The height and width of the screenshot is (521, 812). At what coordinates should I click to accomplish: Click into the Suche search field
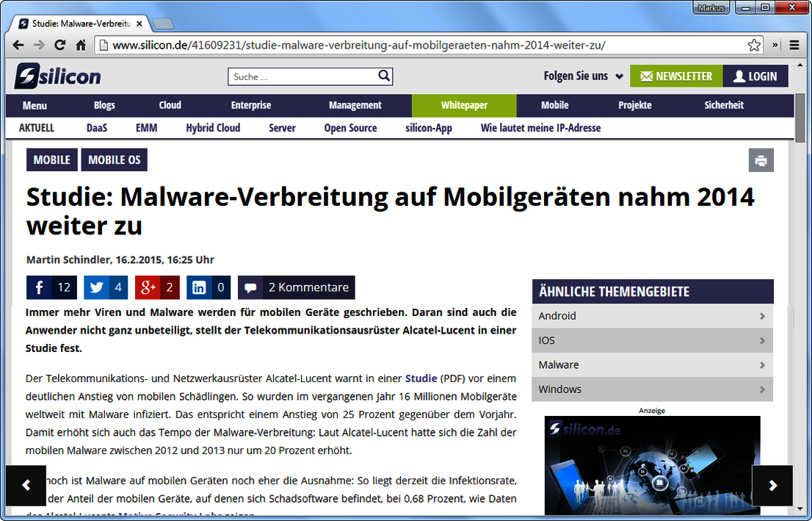tap(301, 76)
